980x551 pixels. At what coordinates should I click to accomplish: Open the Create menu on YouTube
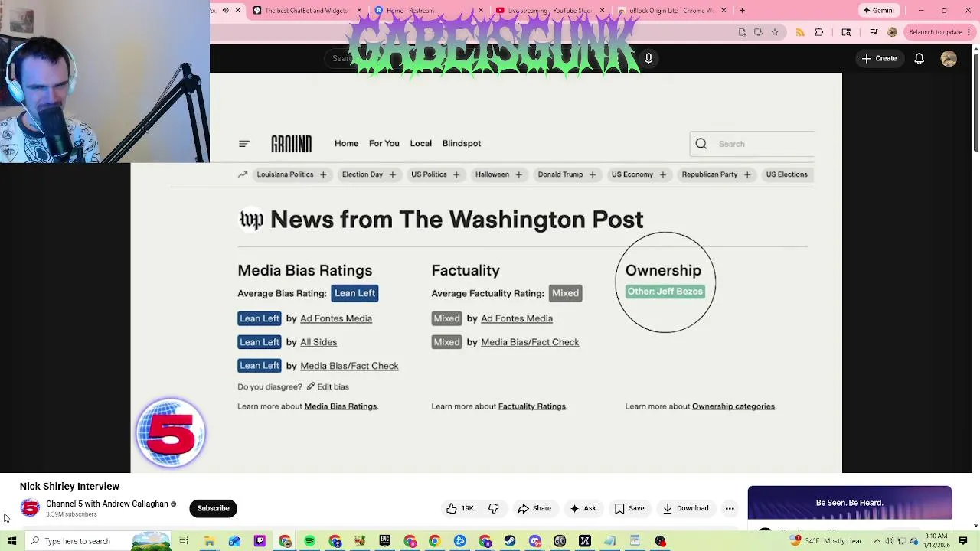pyautogui.click(x=879, y=58)
